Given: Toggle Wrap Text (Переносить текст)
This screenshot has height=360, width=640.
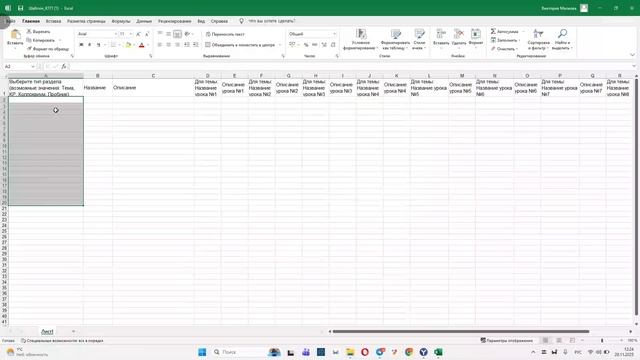Looking at the screenshot, I should [225, 34].
